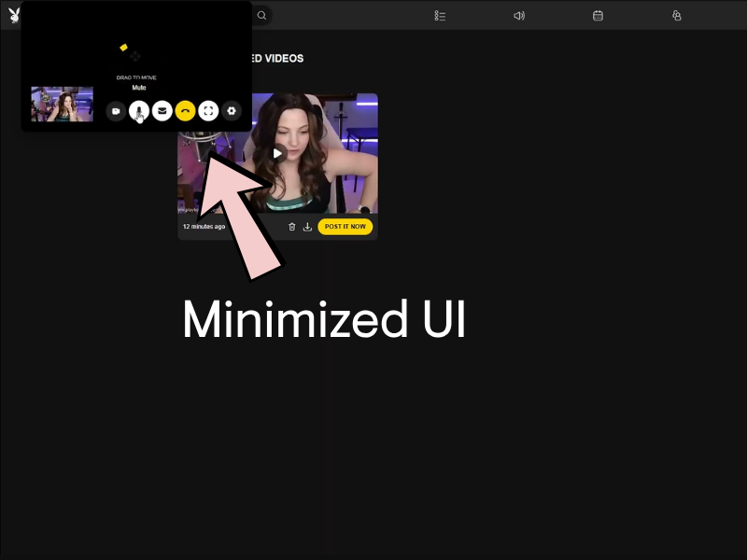Open the coins icon in top bar
Screen dimensions: 747x560
tap(676, 16)
